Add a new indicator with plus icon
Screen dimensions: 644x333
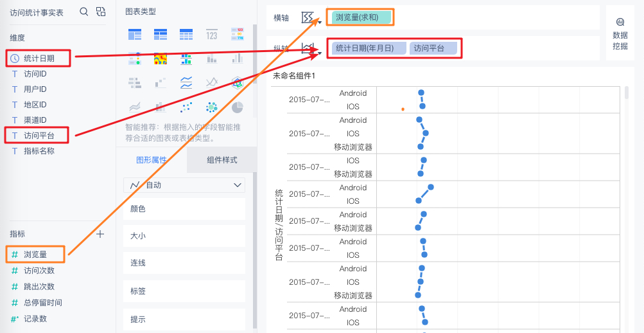click(x=100, y=234)
